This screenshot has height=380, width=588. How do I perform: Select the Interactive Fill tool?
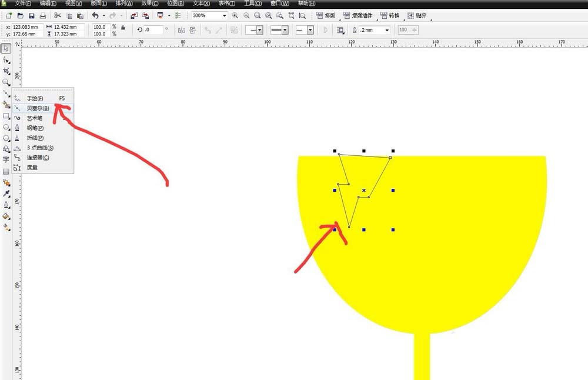click(6, 227)
